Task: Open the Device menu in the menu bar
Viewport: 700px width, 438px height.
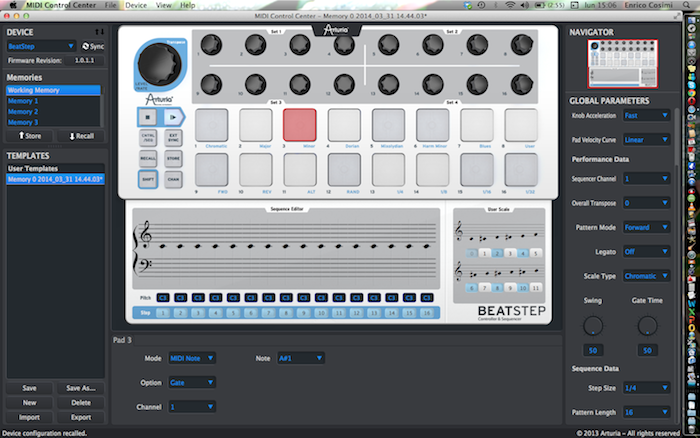Action: coord(136,6)
